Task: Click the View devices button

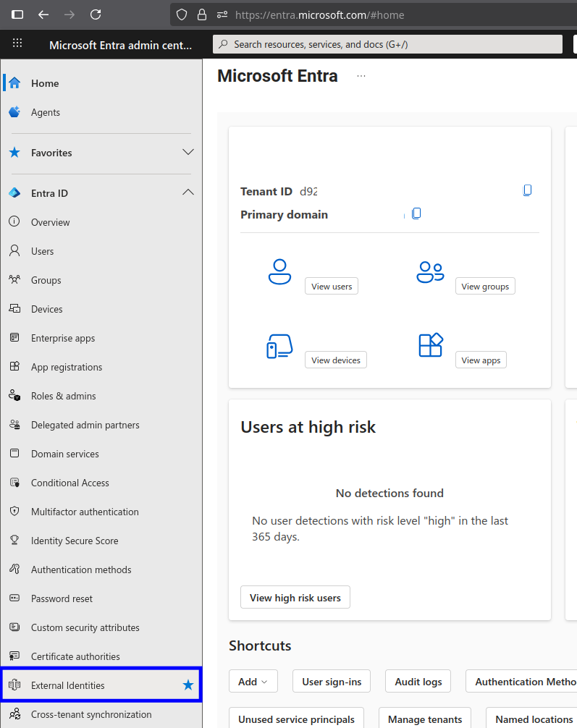Action: click(336, 360)
